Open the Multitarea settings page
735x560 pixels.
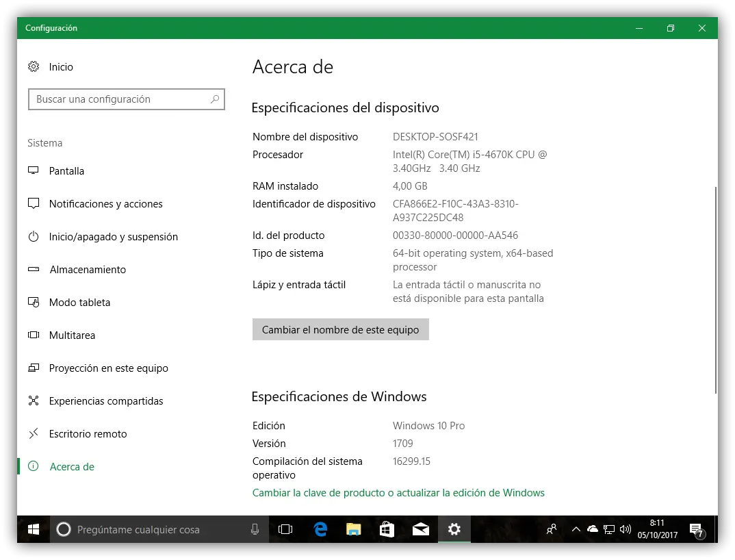point(72,335)
